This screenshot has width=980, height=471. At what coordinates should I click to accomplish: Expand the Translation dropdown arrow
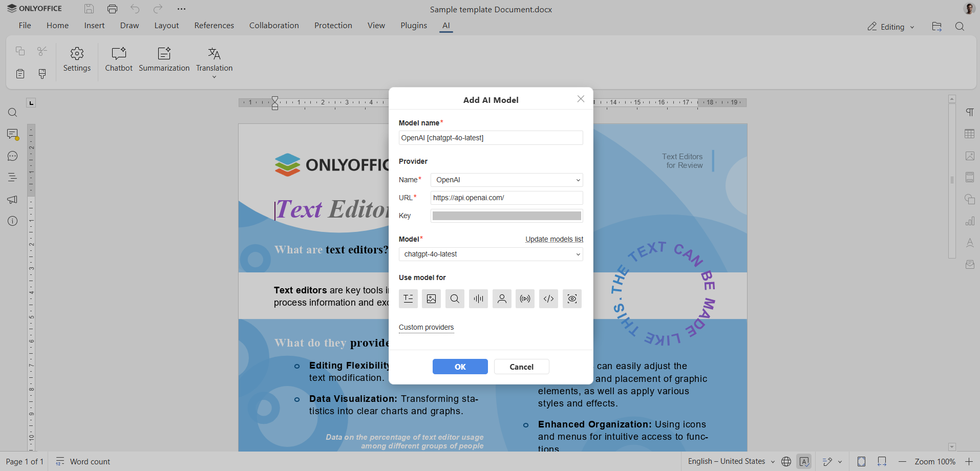[214, 77]
